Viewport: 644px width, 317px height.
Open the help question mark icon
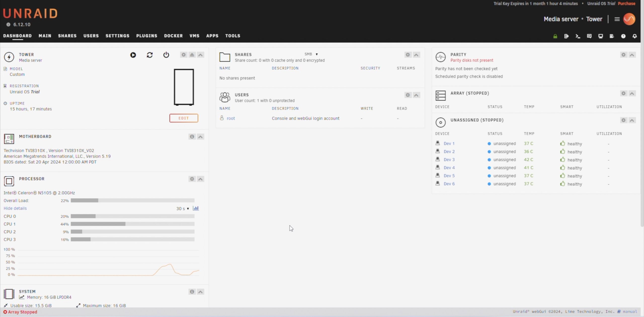(623, 36)
